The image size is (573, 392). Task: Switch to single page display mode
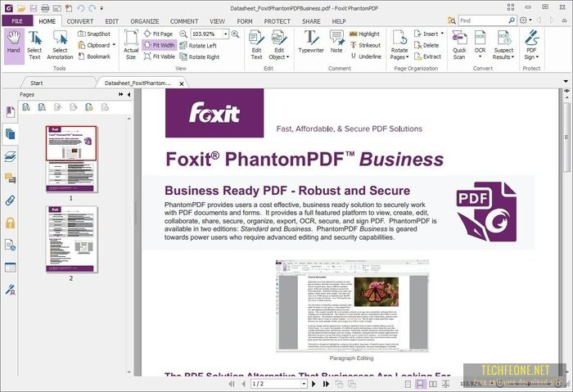408,384
